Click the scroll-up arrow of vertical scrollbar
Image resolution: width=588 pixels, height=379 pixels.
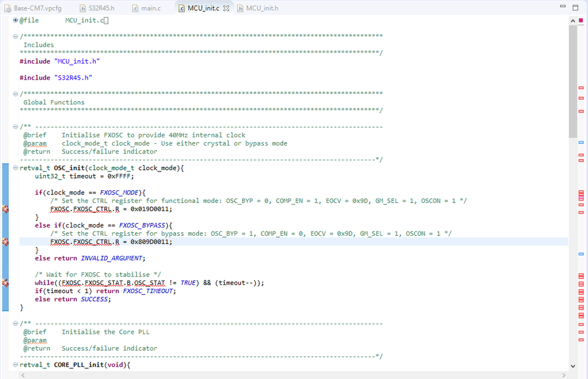[x=573, y=21]
